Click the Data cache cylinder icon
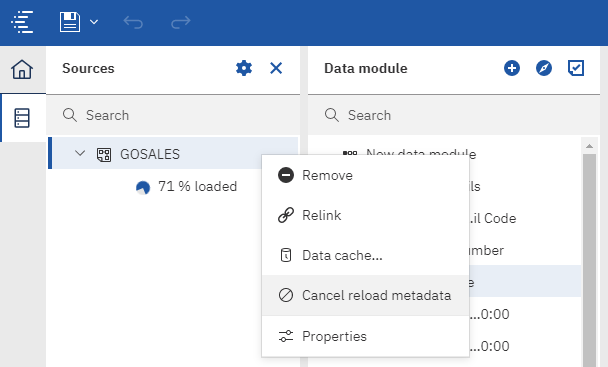608x367 pixels. pos(286,255)
